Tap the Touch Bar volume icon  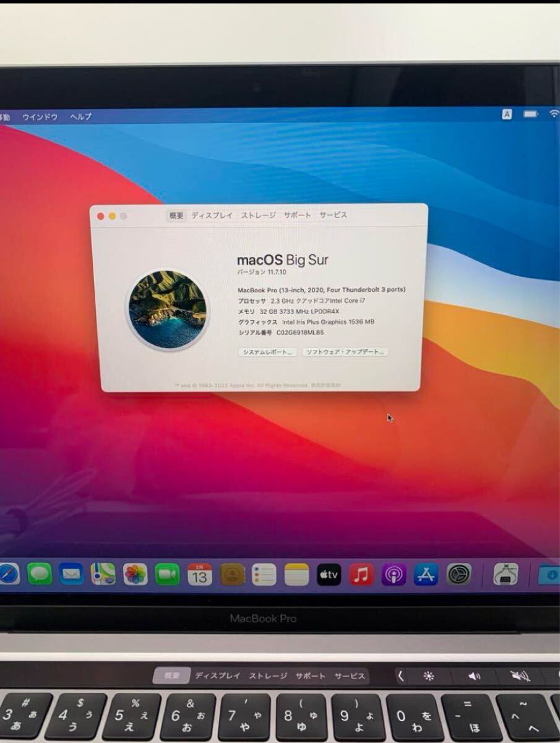coord(475,676)
